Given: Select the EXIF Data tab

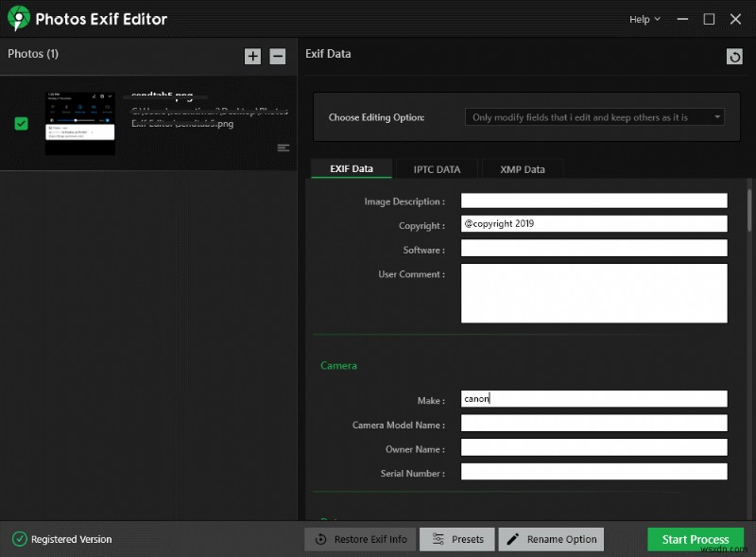Looking at the screenshot, I should pos(351,169).
